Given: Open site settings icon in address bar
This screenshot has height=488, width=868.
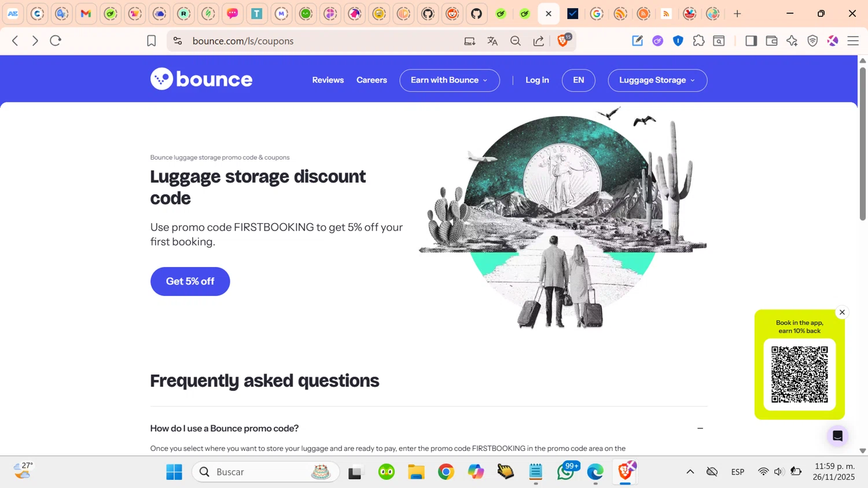Looking at the screenshot, I should pyautogui.click(x=178, y=41).
